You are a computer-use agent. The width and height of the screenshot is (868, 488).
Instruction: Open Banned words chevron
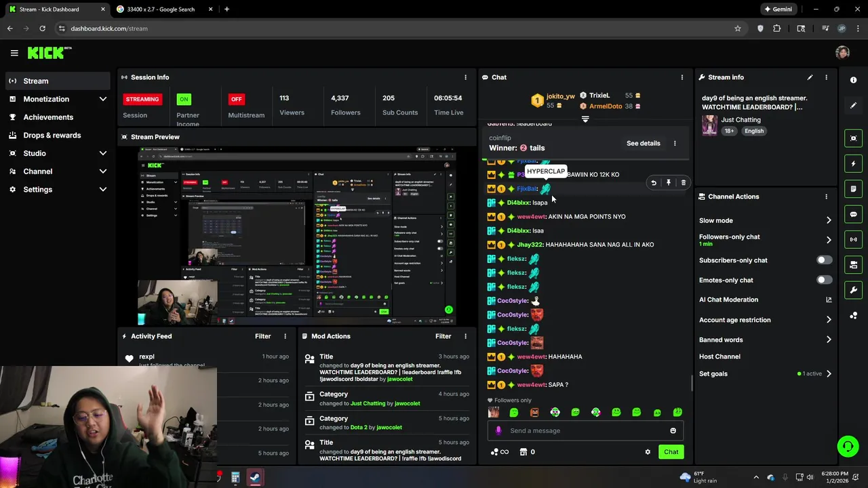coord(828,340)
